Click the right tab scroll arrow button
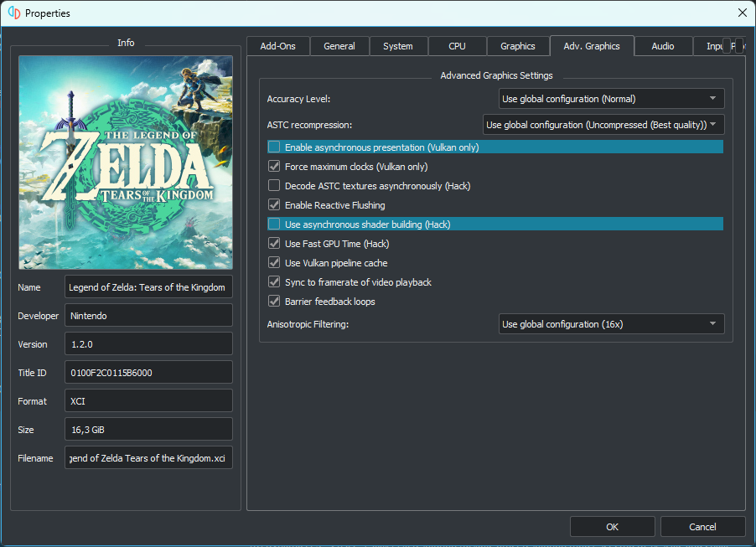Viewport: 756px width, 547px height. click(x=738, y=46)
